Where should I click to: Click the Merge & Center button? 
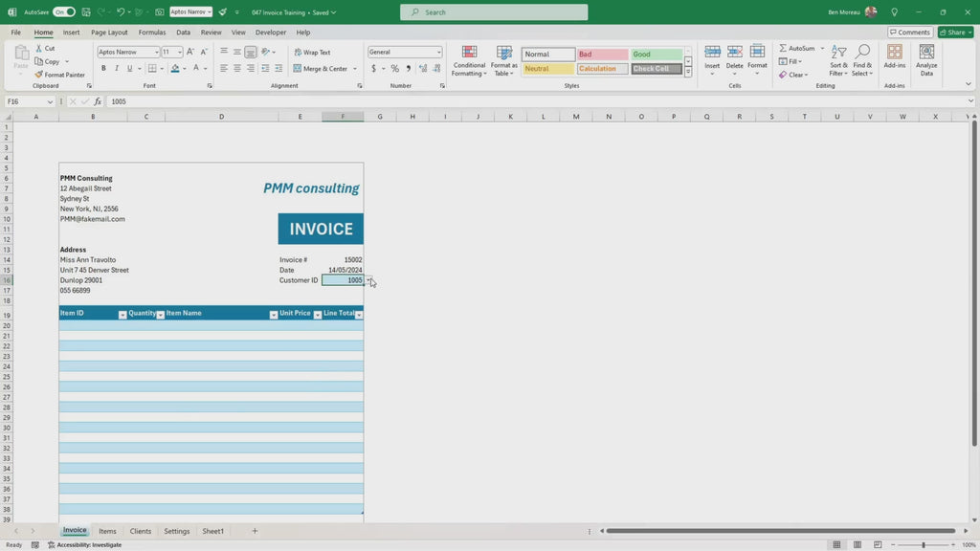[324, 69]
